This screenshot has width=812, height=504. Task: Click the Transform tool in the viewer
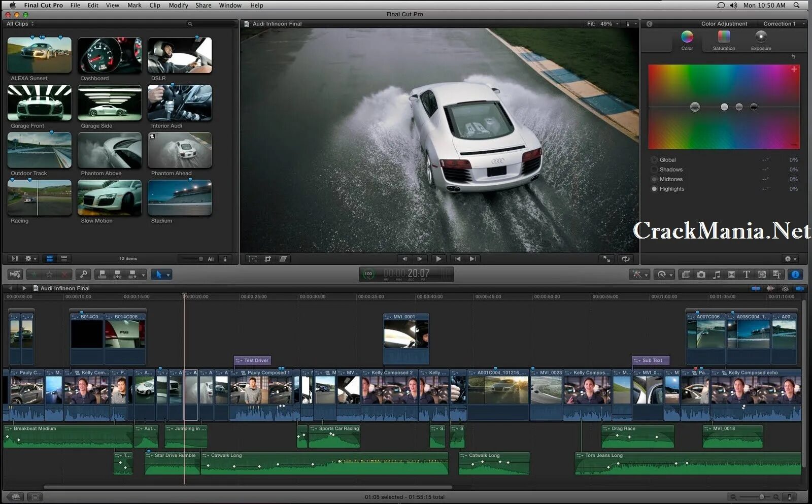pyautogui.click(x=253, y=259)
